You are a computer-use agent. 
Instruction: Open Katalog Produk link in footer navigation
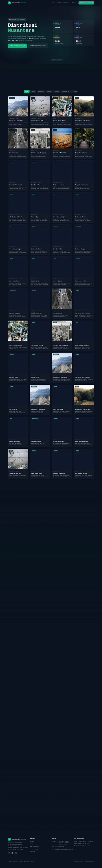click(34, 844)
